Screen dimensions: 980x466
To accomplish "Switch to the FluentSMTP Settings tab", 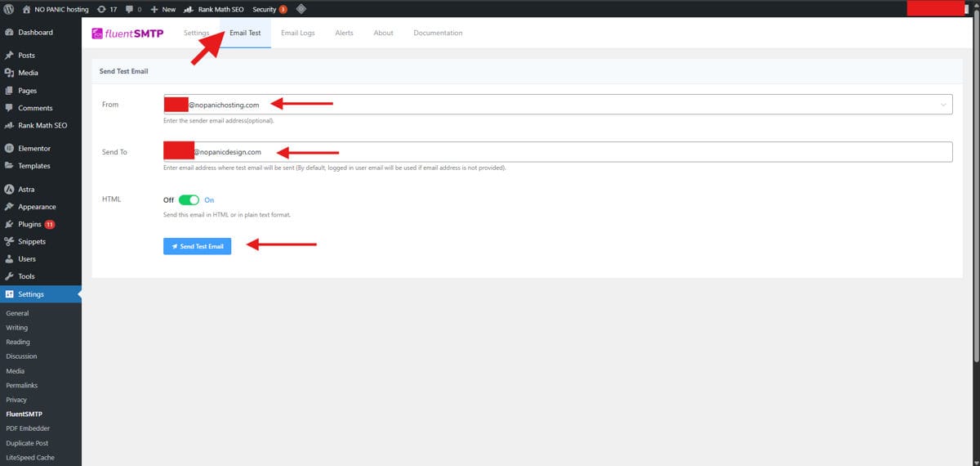I will pyautogui.click(x=196, y=33).
